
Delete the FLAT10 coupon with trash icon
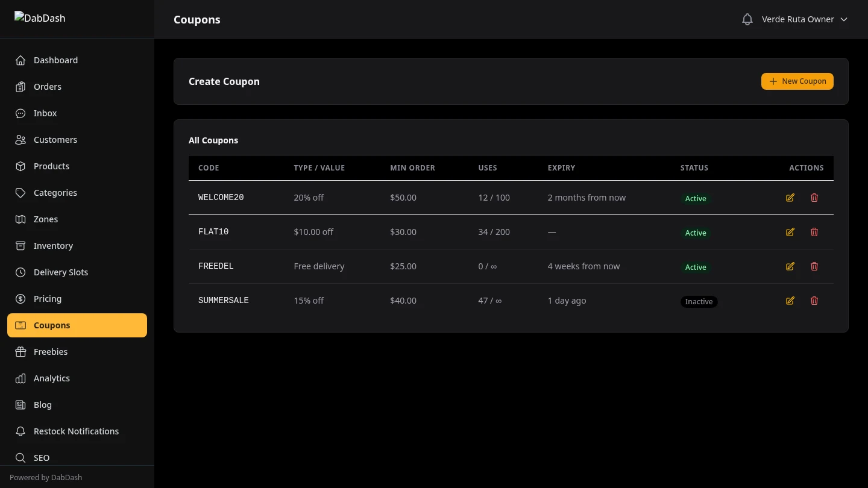click(814, 232)
